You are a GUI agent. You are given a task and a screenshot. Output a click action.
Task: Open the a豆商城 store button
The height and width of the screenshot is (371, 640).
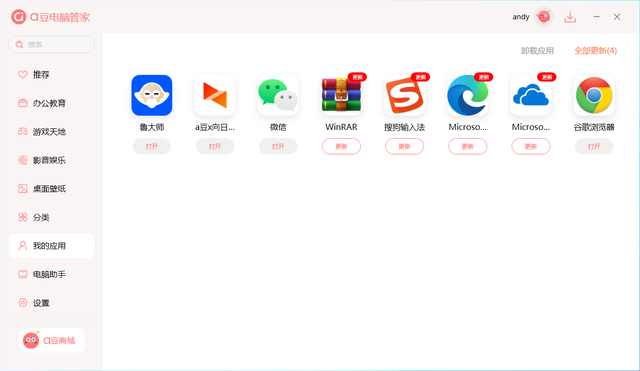tap(51, 340)
